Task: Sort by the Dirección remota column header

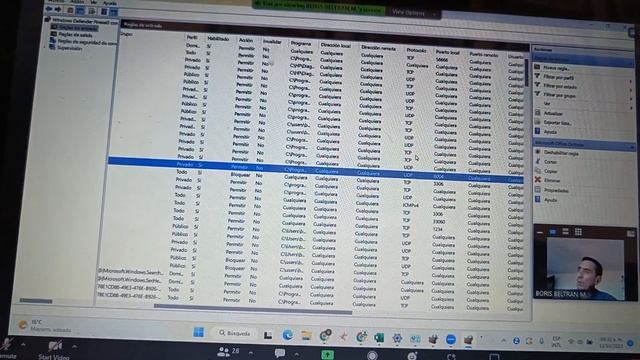Action: tap(378, 48)
